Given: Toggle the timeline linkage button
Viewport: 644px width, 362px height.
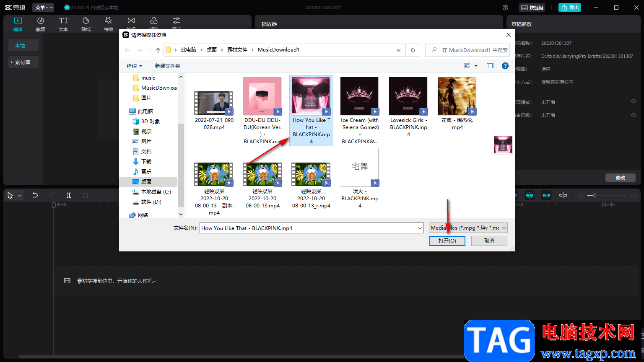Looking at the screenshot, I should pyautogui.click(x=546, y=195).
